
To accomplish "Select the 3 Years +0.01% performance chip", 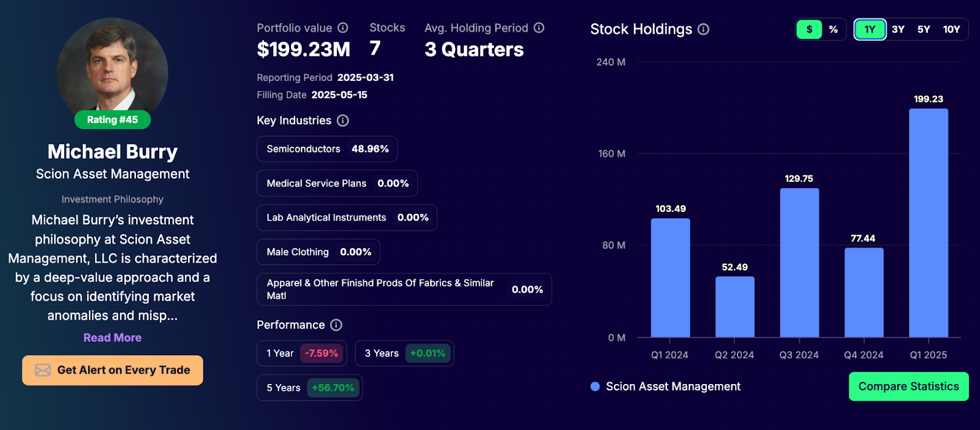I will coord(404,353).
